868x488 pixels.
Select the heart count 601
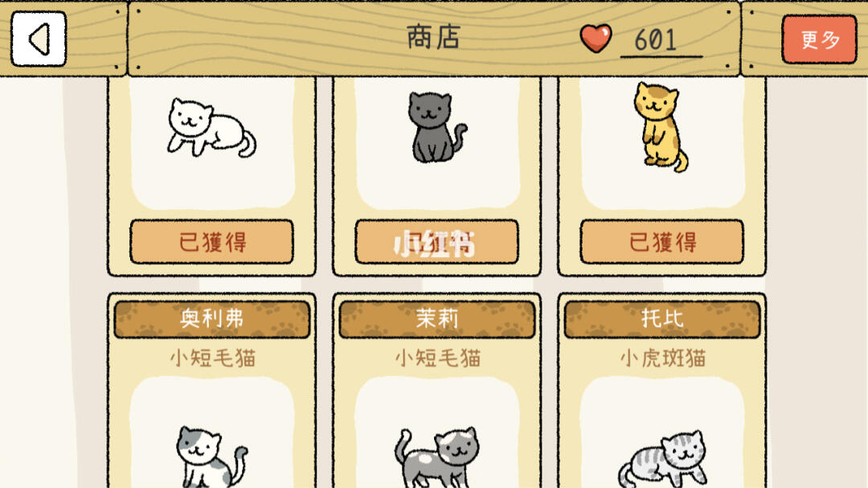click(656, 40)
